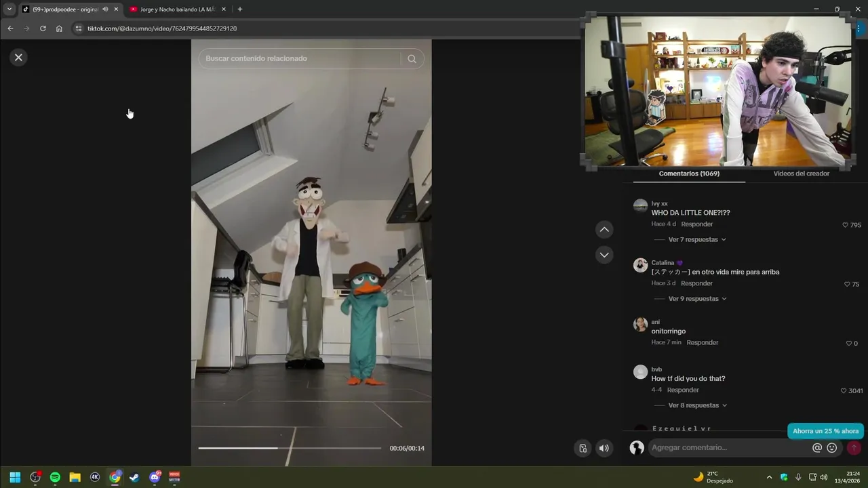Screen dimensions: 868x488
Task: Expand Ver 7 respuestas under Ivy xx
Action: (697, 240)
